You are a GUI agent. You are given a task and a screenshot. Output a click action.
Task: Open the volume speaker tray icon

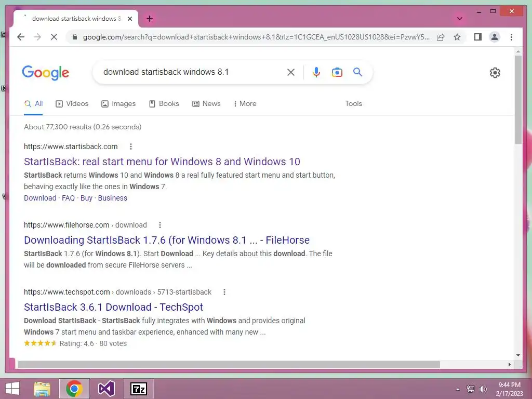click(x=483, y=389)
